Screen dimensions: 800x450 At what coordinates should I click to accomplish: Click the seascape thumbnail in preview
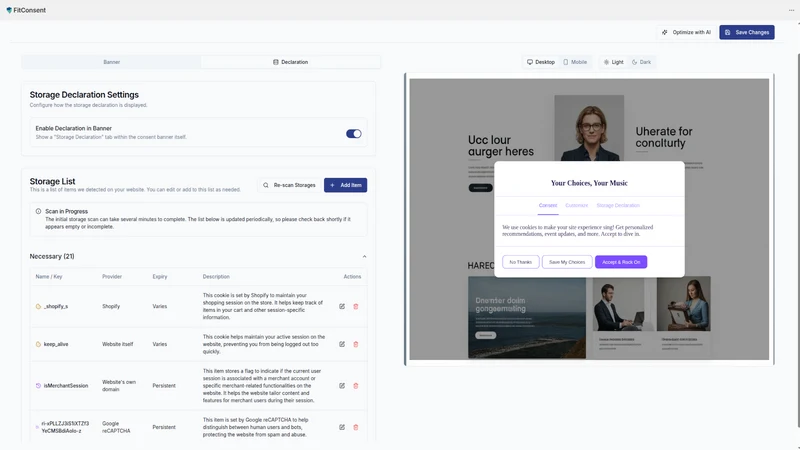pos(527,317)
